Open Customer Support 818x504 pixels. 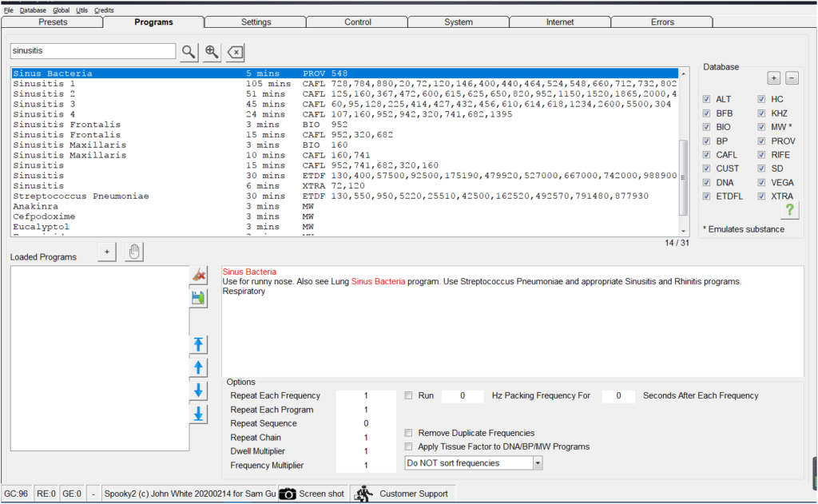tap(403, 494)
